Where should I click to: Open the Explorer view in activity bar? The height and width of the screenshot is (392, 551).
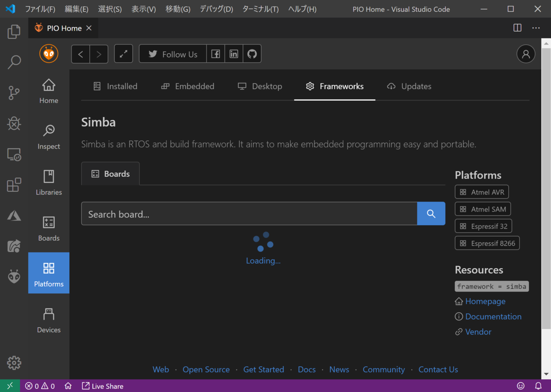pyautogui.click(x=14, y=32)
